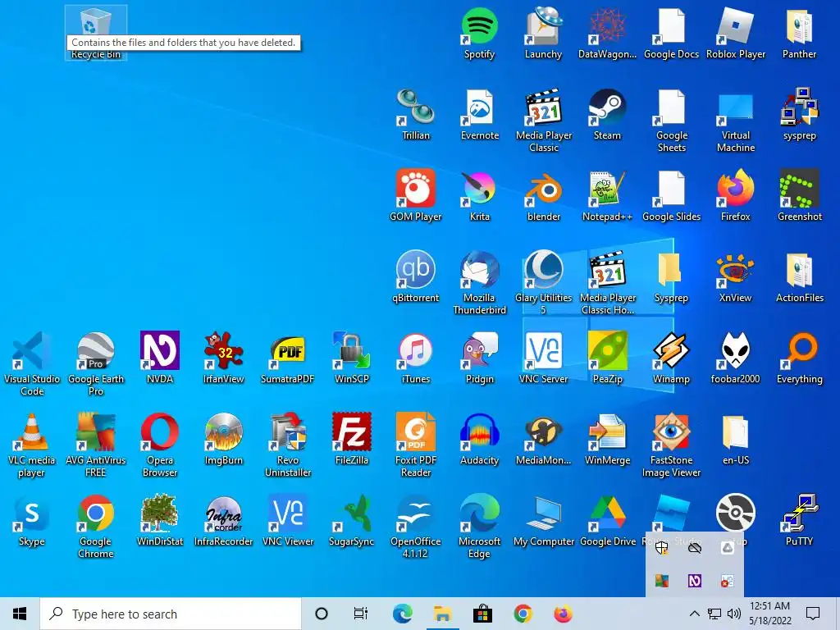Open the volume control in system tray
Screen dimensions: 840x630
pos(734,614)
